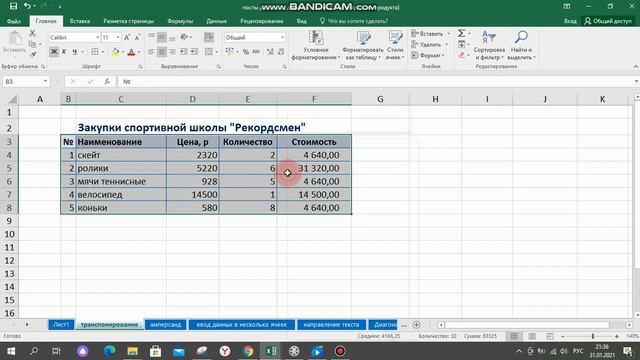Toggle underline formatting Ч
The image size is (640, 360).
click(x=74, y=52)
